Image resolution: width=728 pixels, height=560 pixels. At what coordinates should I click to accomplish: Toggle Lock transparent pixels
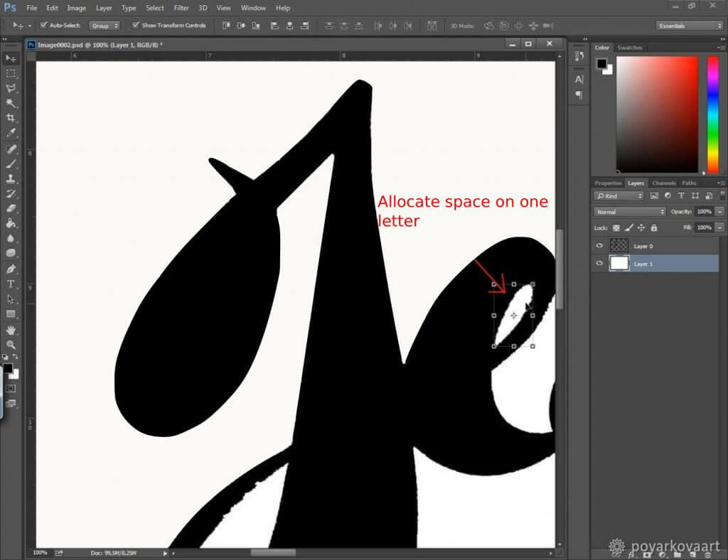616,228
